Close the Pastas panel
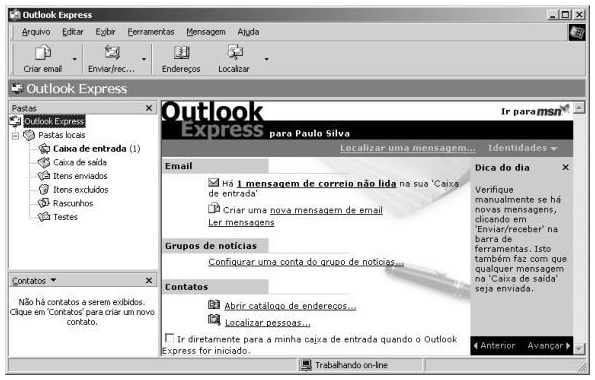595x380 pixels. (x=149, y=108)
